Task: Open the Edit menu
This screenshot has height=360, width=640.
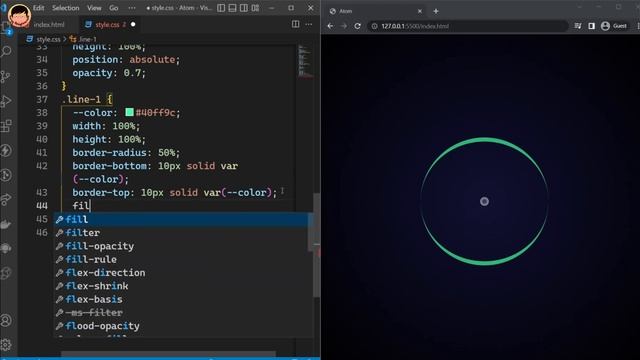Action: coord(38,8)
